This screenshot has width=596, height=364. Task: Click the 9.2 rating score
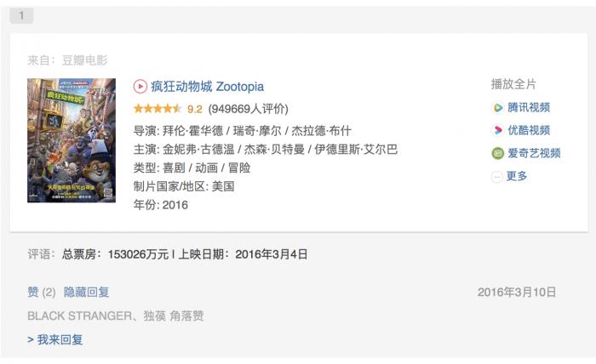tap(195, 109)
